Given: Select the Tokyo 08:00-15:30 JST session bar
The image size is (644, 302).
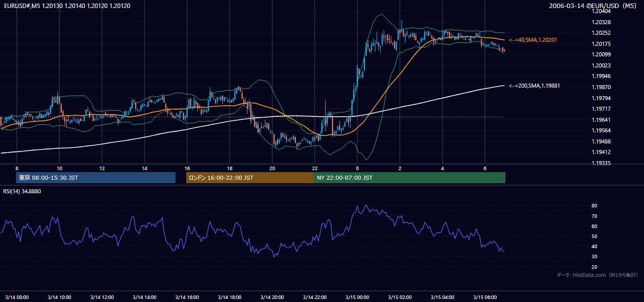Looking at the screenshot, I should [96, 178].
